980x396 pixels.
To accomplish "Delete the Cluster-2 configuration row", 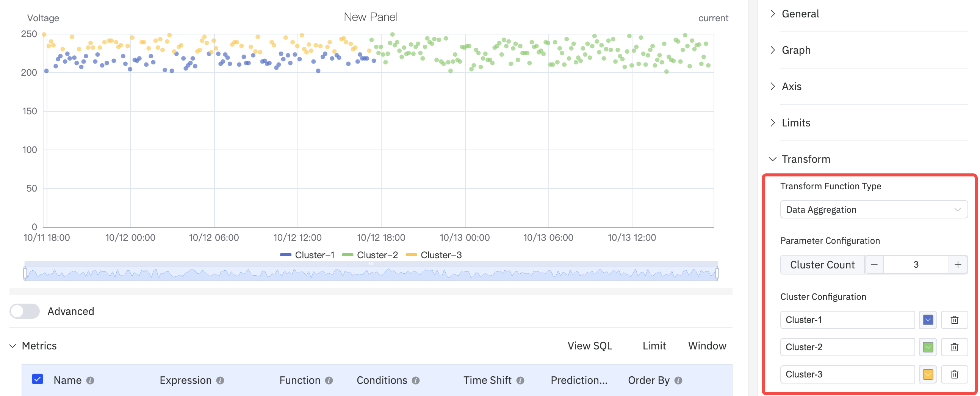I will [954, 347].
